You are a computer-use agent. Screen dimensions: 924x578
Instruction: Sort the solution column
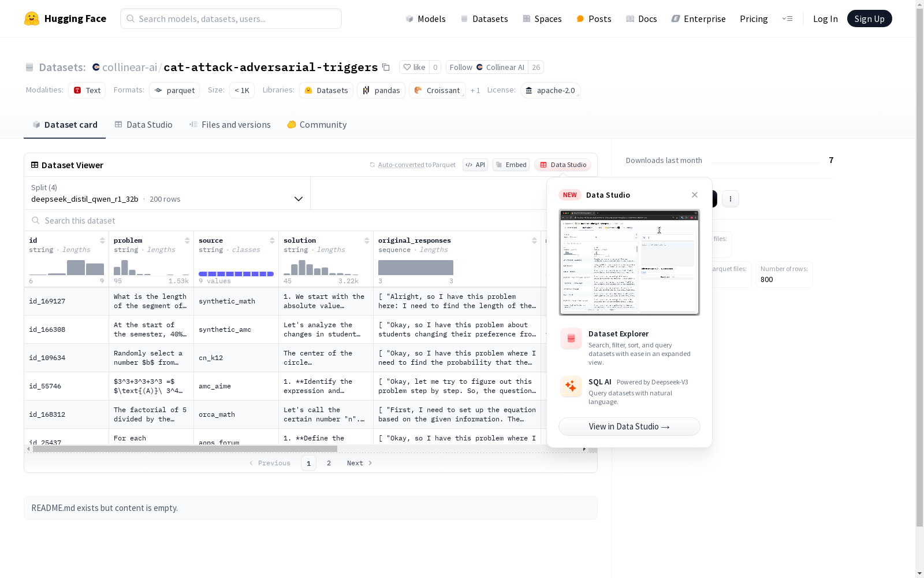click(367, 240)
